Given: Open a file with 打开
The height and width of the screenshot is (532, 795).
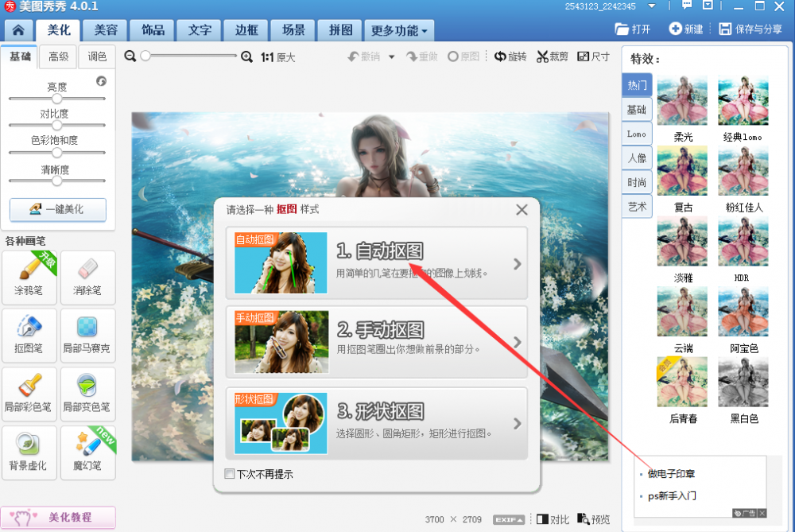Looking at the screenshot, I should pos(633,29).
